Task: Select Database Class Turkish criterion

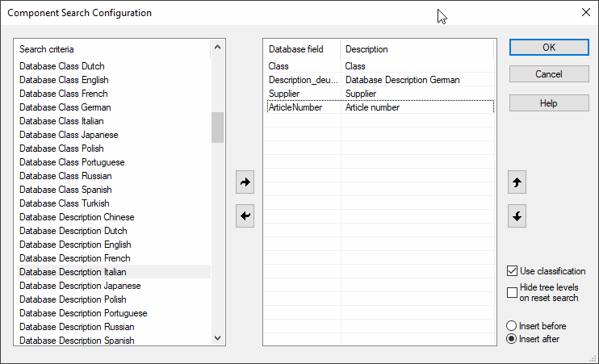Action: coord(114,203)
